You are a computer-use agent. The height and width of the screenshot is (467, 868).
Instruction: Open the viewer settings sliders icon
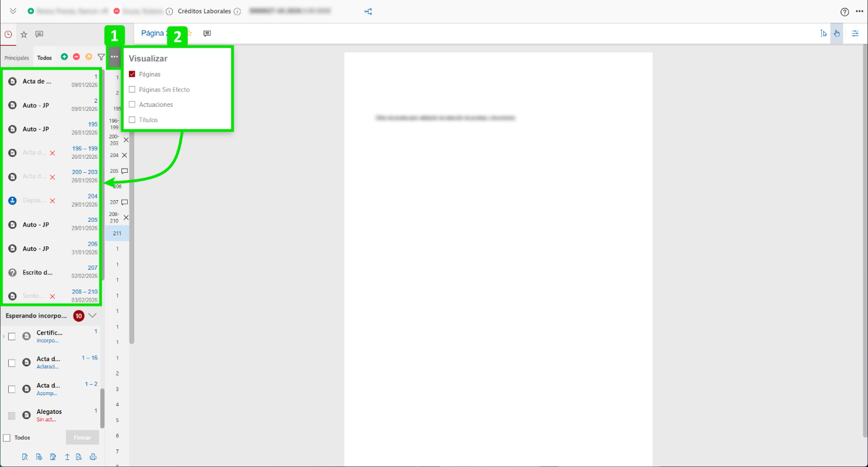click(x=855, y=33)
